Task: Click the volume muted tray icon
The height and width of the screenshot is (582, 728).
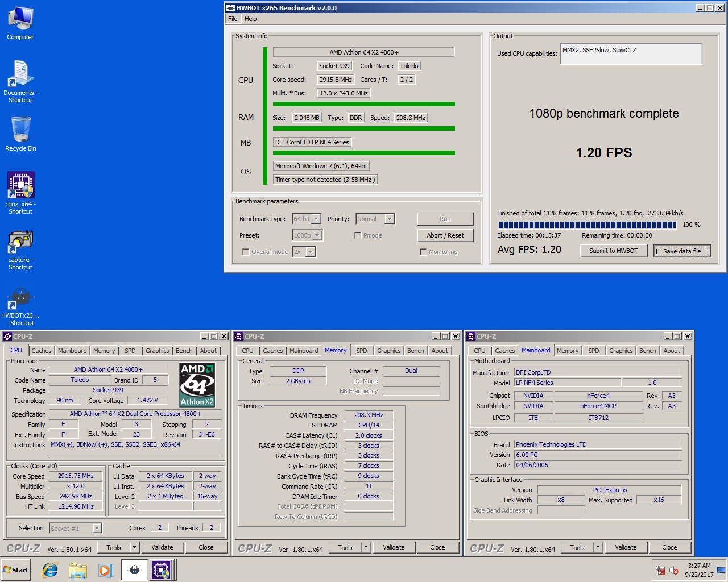Action: click(x=674, y=570)
